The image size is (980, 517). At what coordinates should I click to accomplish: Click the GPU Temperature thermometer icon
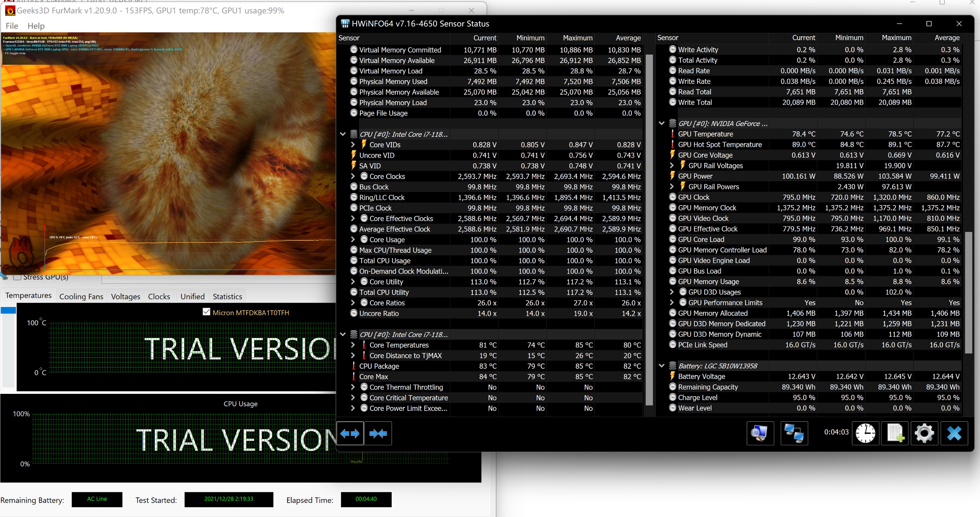tap(672, 134)
